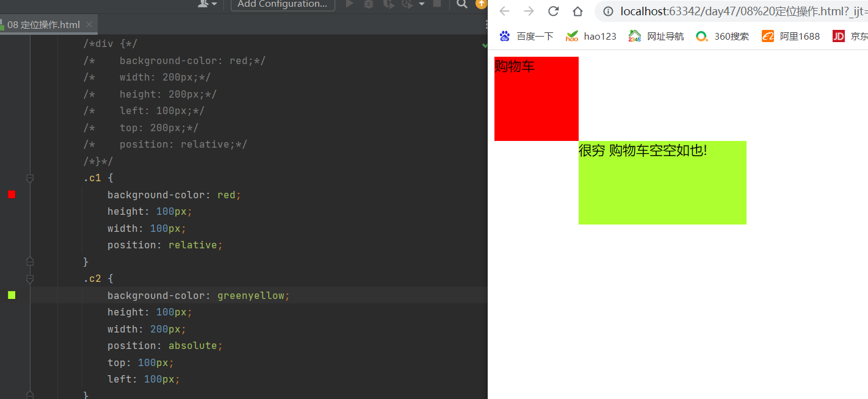868x399 pixels.
Task: Click the Run with Coverage icon
Action: (388, 4)
